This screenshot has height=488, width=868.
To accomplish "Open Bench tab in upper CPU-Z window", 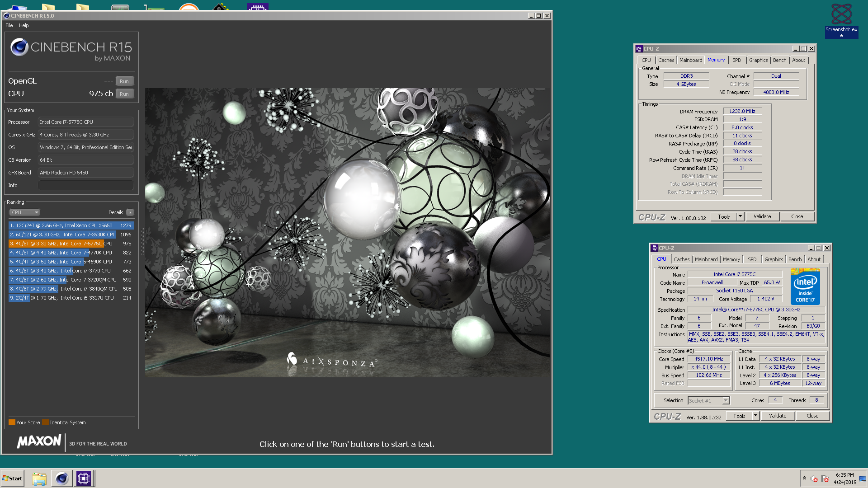I will coord(779,60).
